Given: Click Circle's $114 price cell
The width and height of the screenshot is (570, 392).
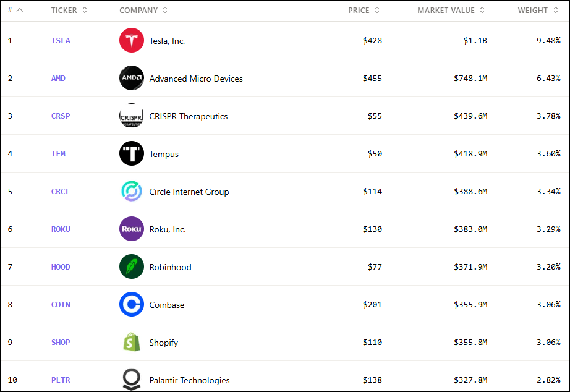Looking at the screenshot, I should (372, 192).
